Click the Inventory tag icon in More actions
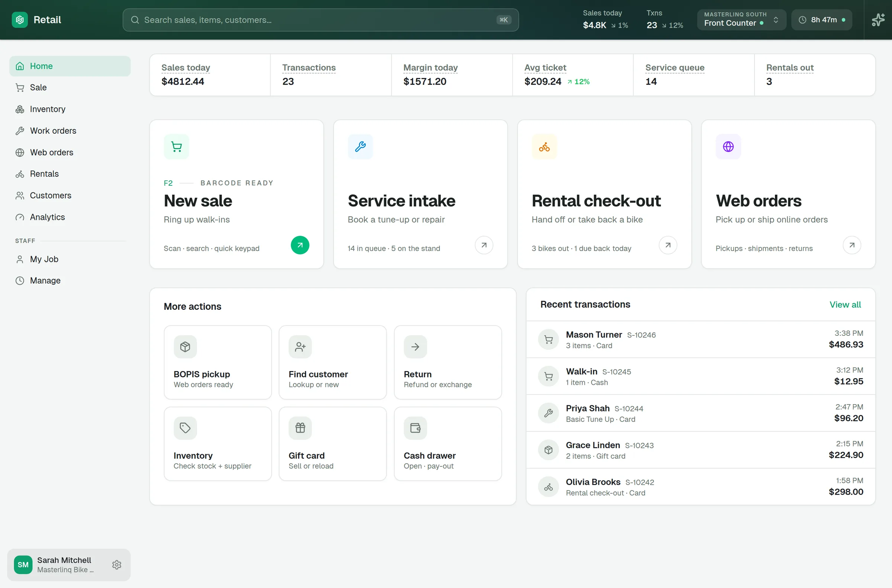Viewport: 892px width, 588px height. click(x=185, y=428)
